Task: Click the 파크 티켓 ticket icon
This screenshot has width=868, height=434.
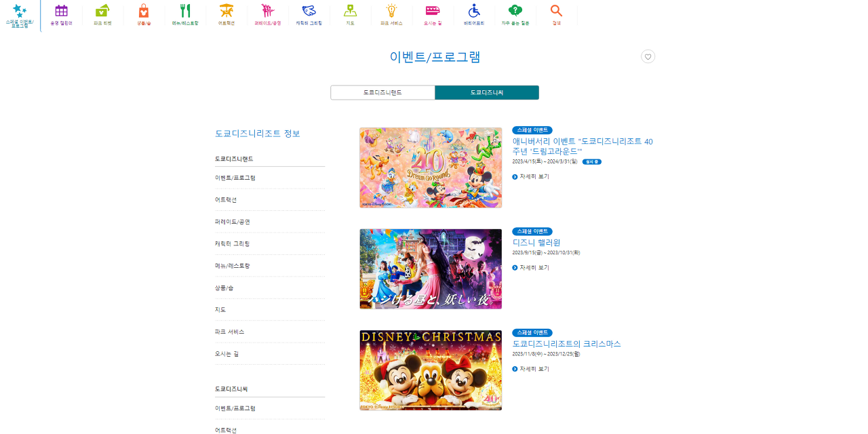Action: (102, 14)
